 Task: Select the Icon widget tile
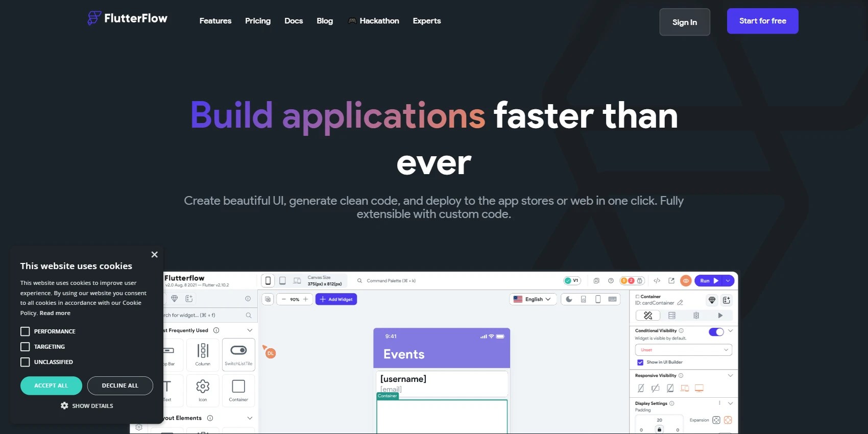pos(203,390)
